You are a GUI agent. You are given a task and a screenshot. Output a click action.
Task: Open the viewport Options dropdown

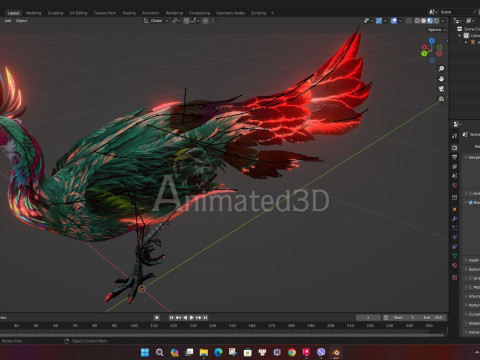pyautogui.click(x=436, y=30)
